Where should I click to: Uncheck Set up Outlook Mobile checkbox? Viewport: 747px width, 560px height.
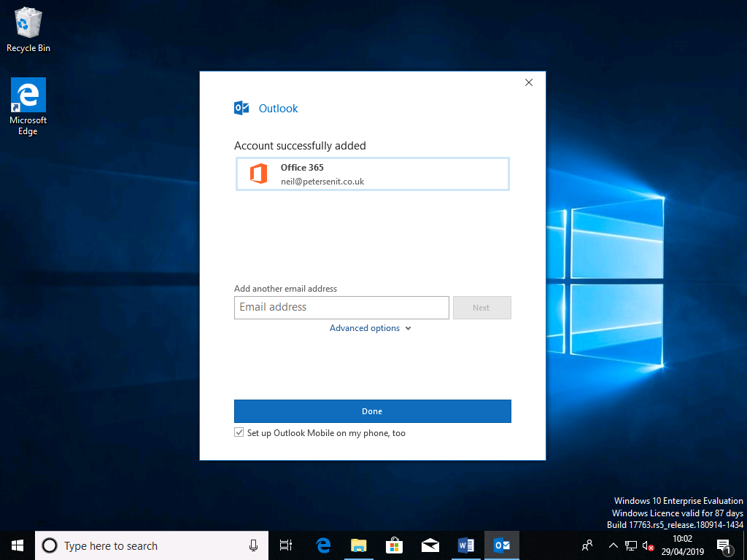(x=239, y=432)
